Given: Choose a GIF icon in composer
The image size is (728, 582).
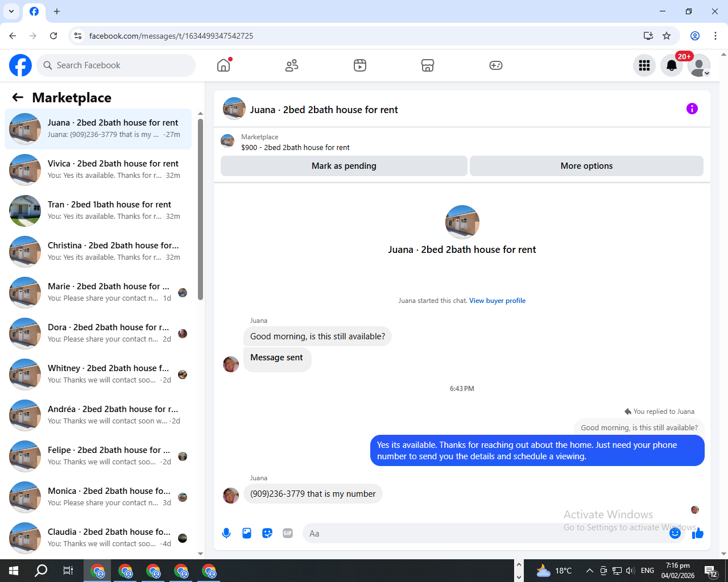Looking at the screenshot, I should (288, 533).
